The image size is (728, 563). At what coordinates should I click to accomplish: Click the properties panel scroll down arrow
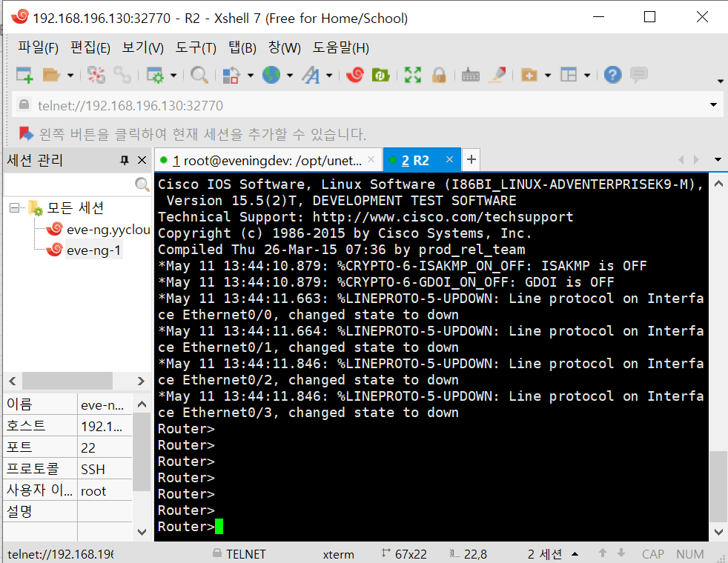click(142, 532)
